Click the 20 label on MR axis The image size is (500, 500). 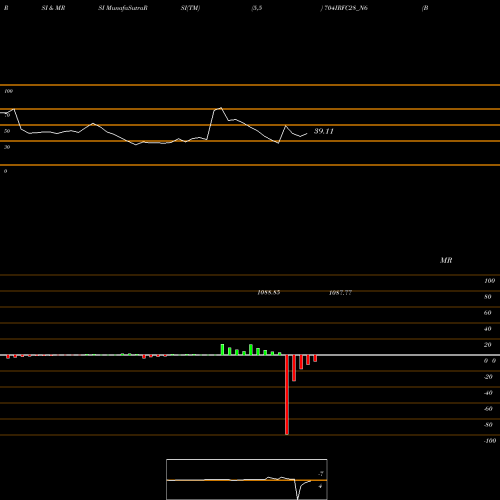tap(488, 345)
